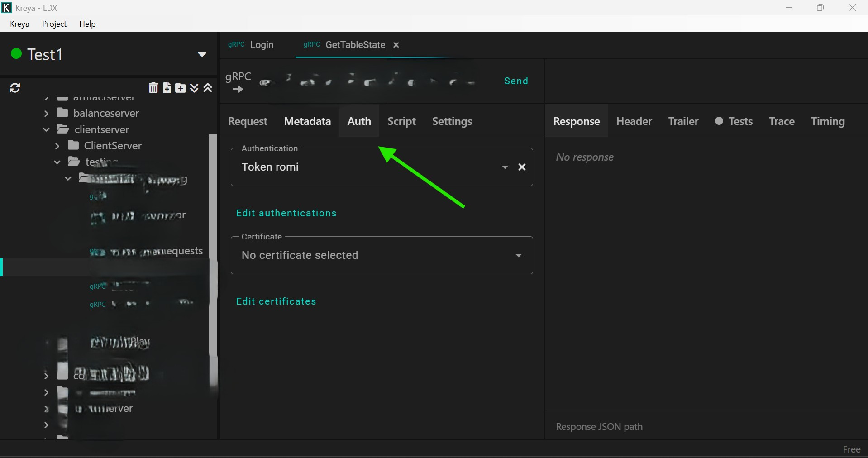The height and width of the screenshot is (458, 868).
Task: Click the ClientServer subfolder icon
Action: 73,145
